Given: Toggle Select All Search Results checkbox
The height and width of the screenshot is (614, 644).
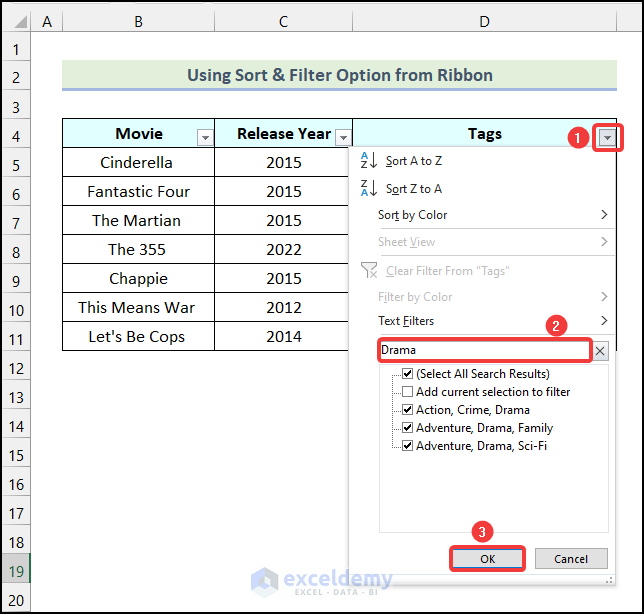Looking at the screenshot, I should point(407,374).
